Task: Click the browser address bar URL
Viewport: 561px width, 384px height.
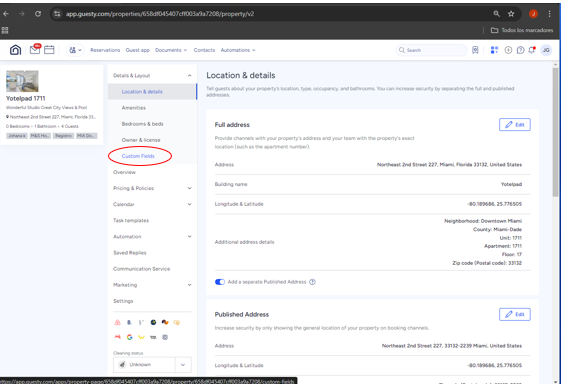Action: pyautogui.click(x=160, y=14)
